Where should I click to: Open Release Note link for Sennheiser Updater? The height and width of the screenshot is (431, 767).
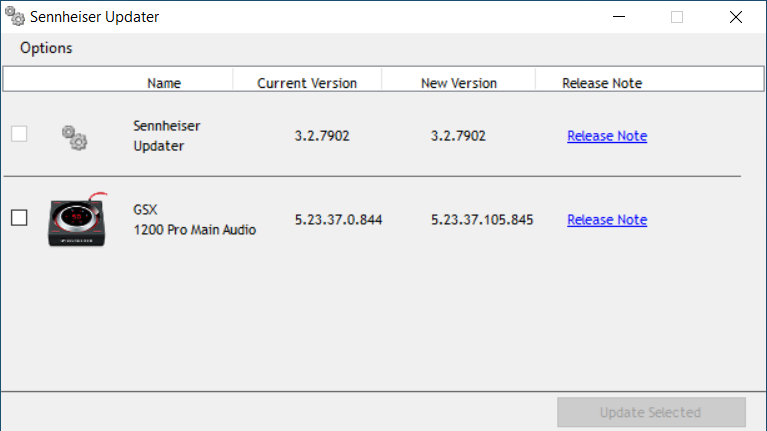tap(607, 136)
